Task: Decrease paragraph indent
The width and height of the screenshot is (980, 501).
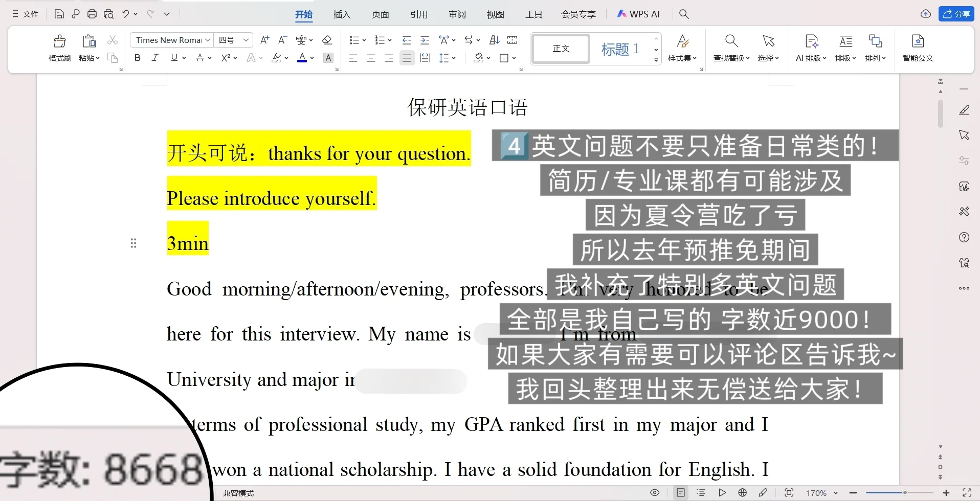Action: [407, 40]
